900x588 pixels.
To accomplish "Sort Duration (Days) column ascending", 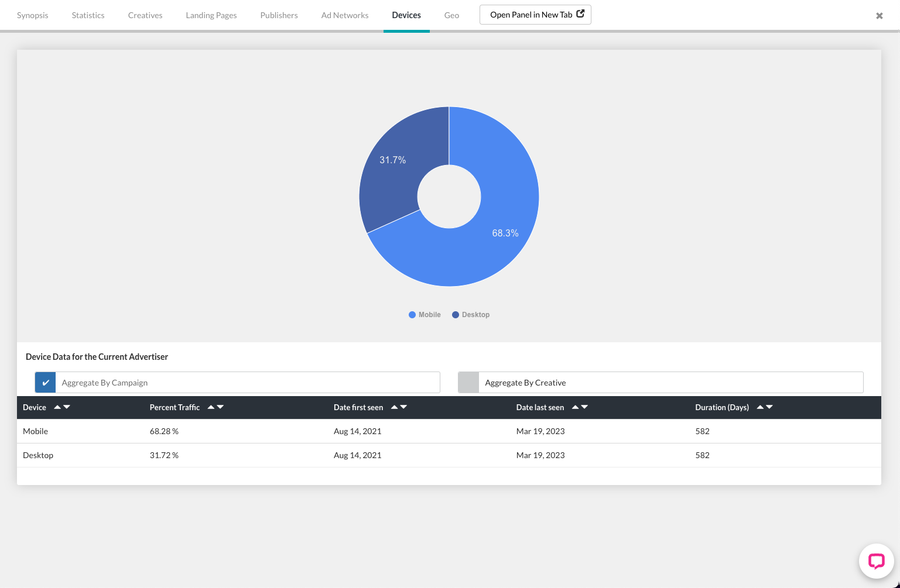I will pyautogui.click(x=760, y=407).
